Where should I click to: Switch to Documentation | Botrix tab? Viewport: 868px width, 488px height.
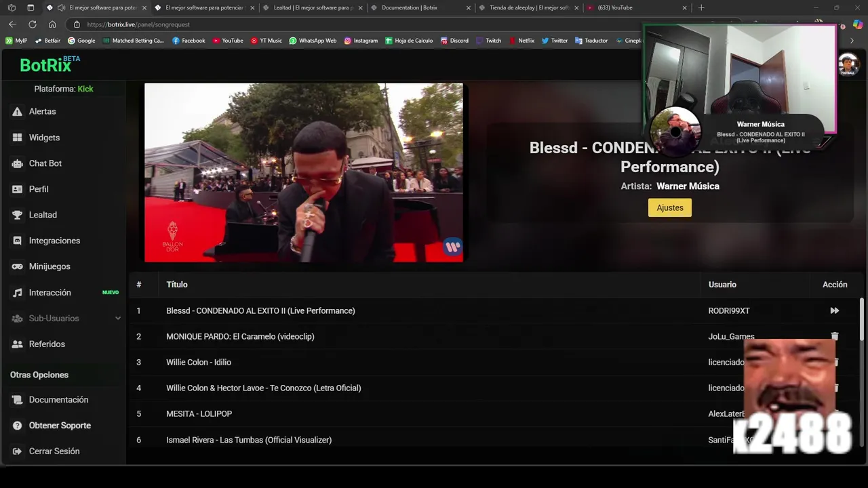tap(420, 7)
